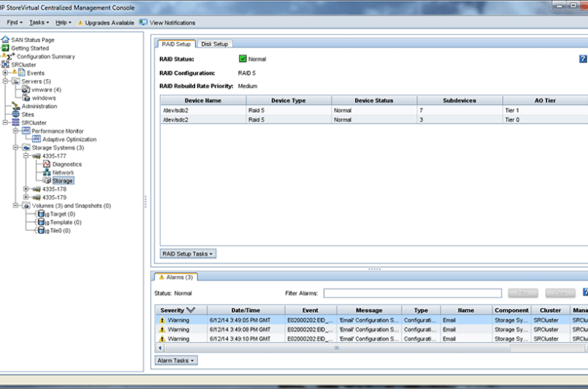The height and width of the screenshot is (389, 588).
Task: Click the alarms table horizontal scrollbar
Action: tap(337, 348)
